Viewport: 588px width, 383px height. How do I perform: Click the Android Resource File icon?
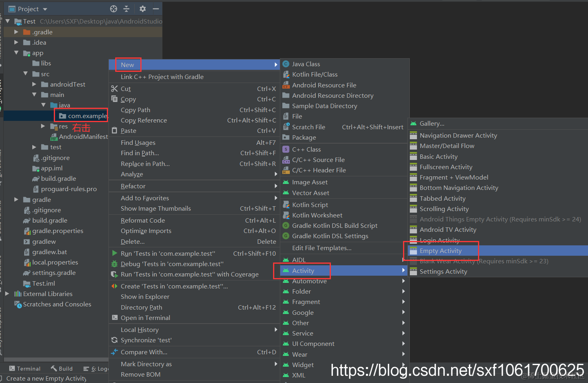[x=286, y=85]
